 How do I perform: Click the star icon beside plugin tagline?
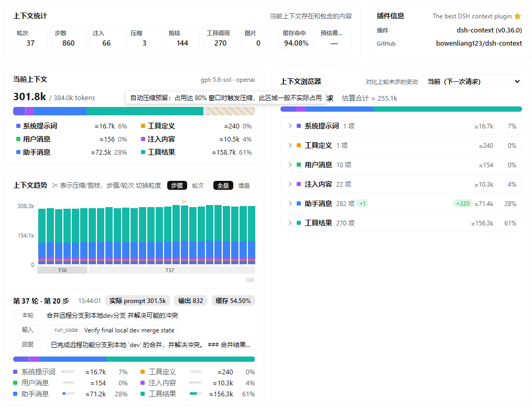[x=517, y=16]
